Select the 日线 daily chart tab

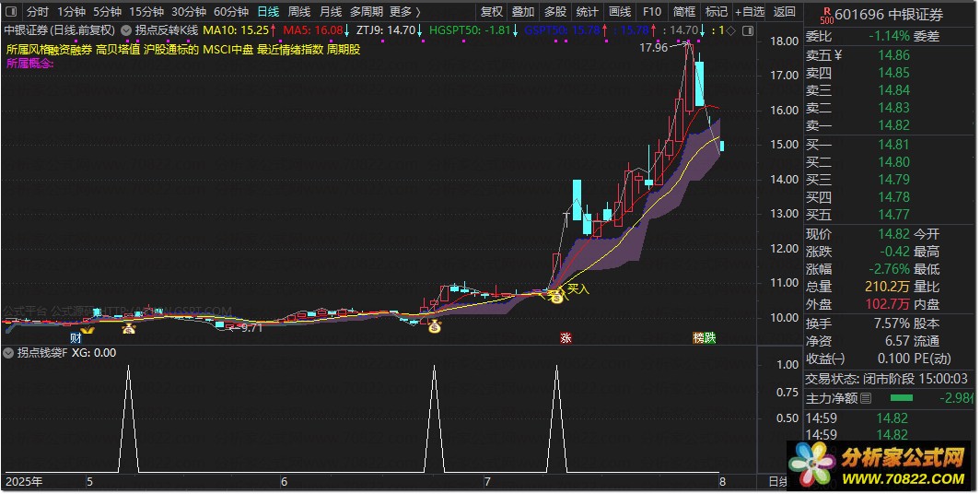[x=269, y=12]
